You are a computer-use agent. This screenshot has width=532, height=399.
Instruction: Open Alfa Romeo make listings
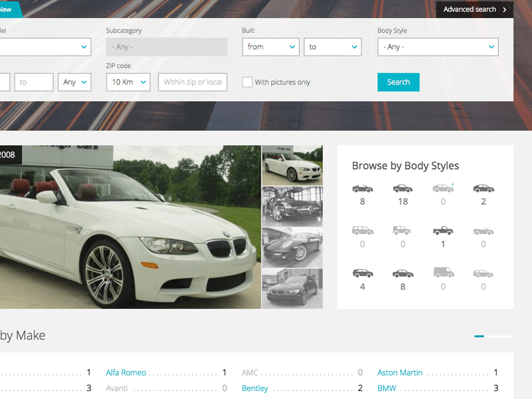coord(126,372)
